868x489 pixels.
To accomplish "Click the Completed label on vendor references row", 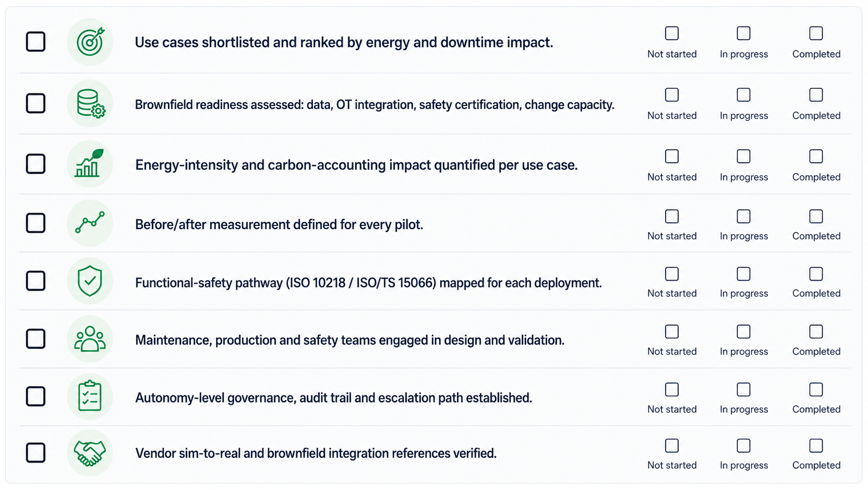I will point(816,465).
